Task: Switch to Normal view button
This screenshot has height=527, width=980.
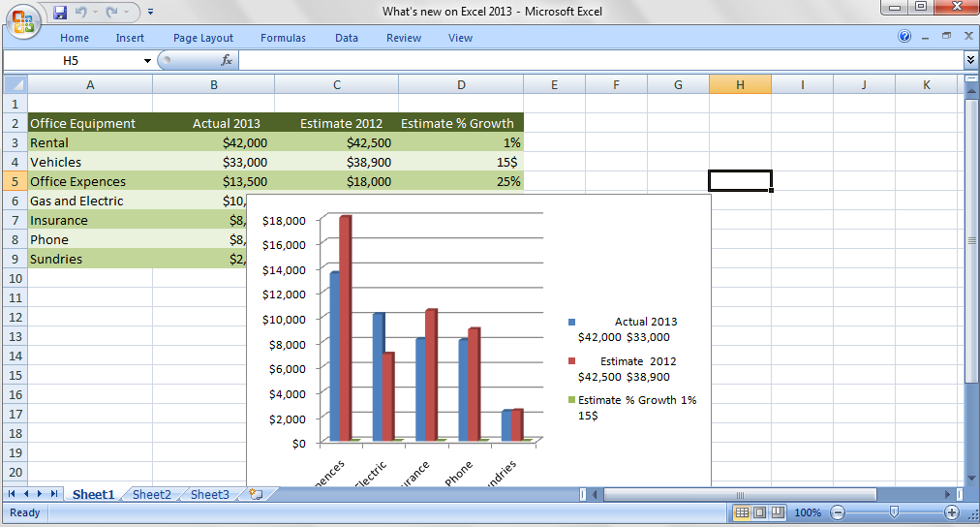Action: click(742, 512)
